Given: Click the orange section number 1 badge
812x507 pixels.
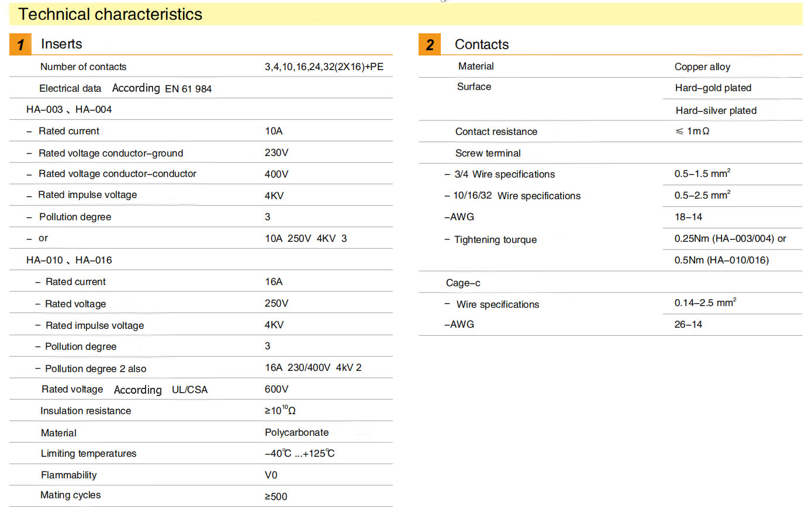Looking at the screenshot, I should 20,45.
